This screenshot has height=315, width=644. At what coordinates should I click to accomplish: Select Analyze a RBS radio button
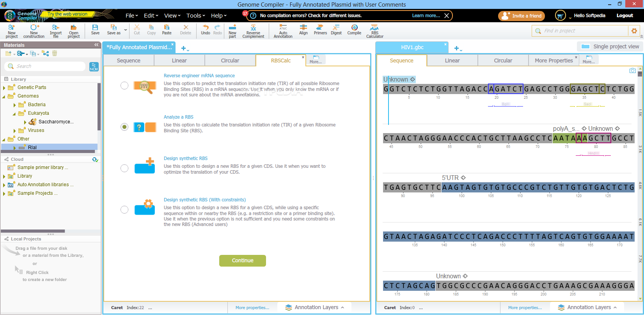[124, 127]
